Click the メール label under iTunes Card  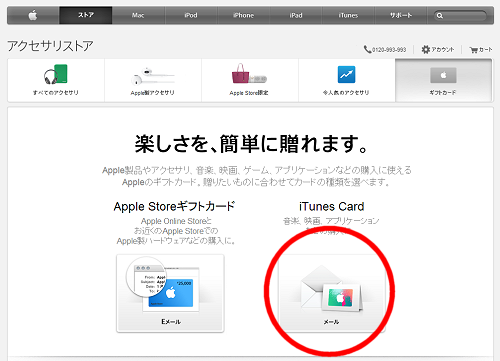pyautogui.click(x=331, y=322)
